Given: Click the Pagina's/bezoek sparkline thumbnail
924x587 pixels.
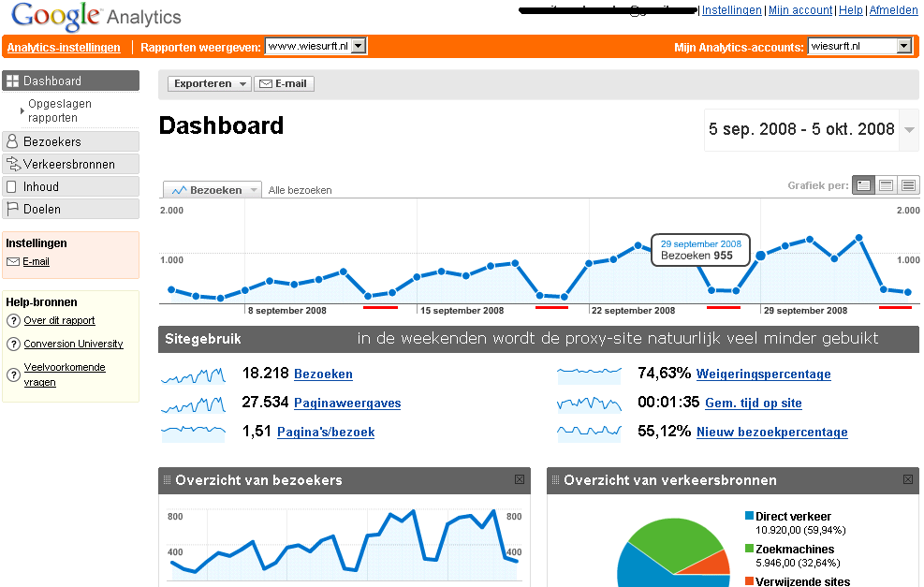Looking at the screenshot, I should click(193, 433).
